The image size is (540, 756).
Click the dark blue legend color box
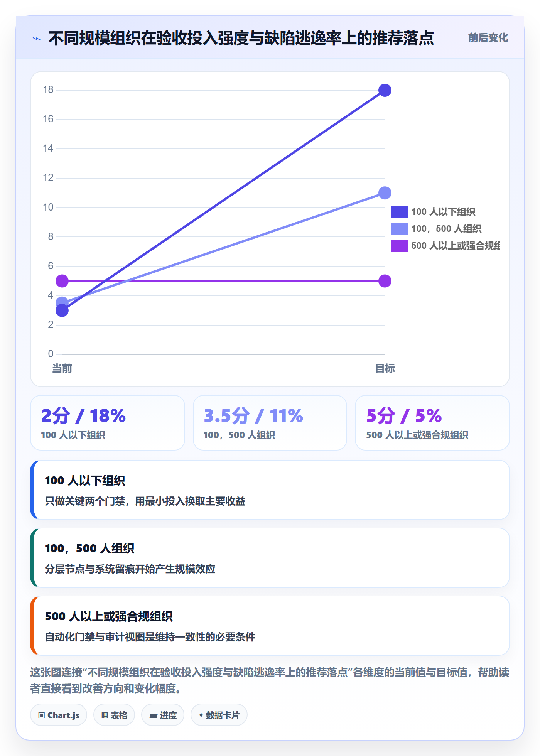[400, 212]
